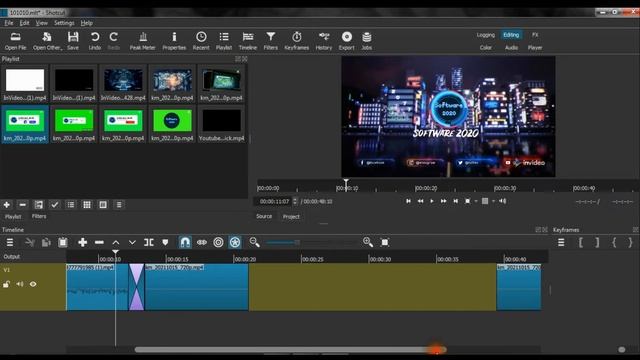Open the Edit menu
This screenshot has height=360, width=640.
pos(24,23)
